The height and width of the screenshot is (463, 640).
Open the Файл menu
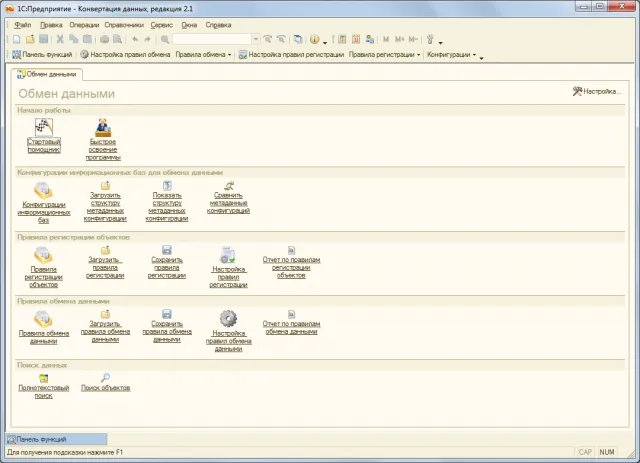(22, 25)
